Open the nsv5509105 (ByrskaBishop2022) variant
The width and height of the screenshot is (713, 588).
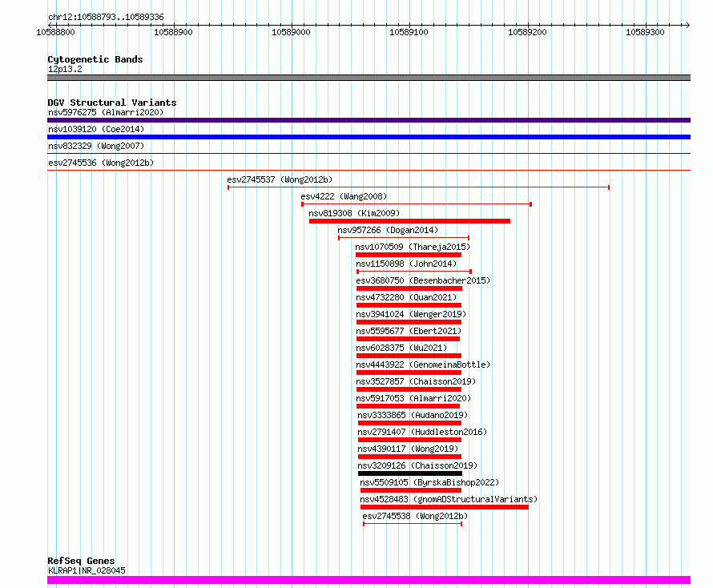pyautogui.click(x=429, y=482)
